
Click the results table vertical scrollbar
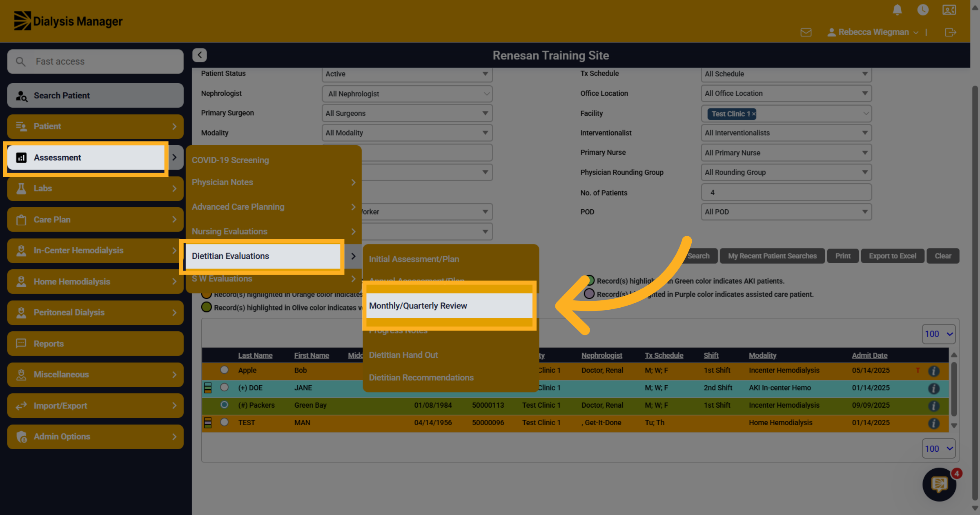[954, 390]
